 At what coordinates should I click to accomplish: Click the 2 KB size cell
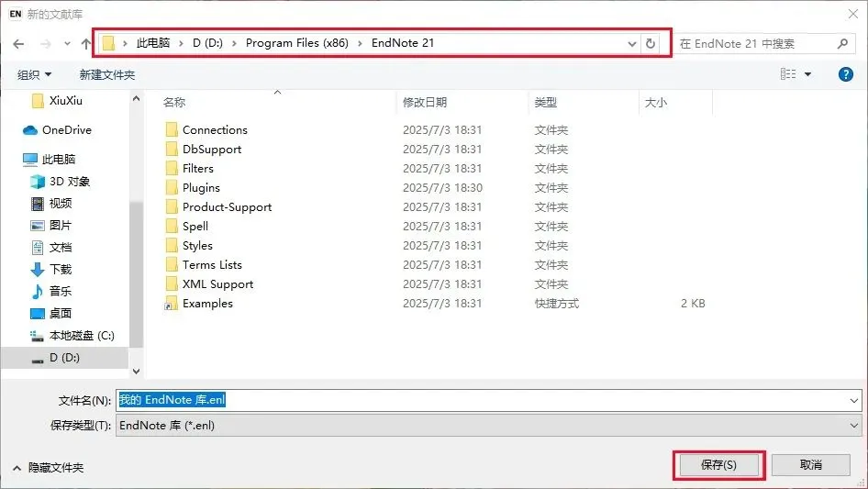693,304
